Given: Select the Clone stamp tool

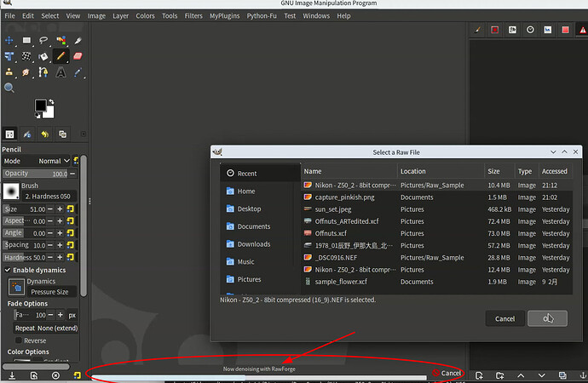Looking at the screenshot, I should pos(9,72).
